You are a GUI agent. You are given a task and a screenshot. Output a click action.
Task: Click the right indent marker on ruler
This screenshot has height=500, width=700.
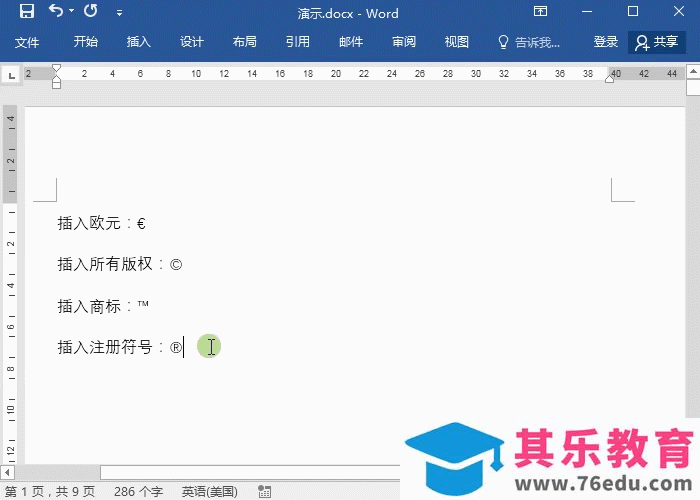[x=609, y=79]
